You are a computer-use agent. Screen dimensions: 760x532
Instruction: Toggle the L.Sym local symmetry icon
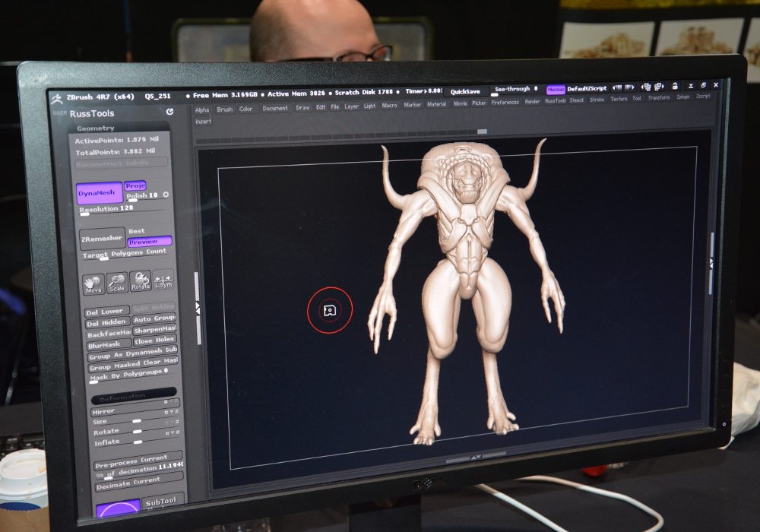click(163, 280)
